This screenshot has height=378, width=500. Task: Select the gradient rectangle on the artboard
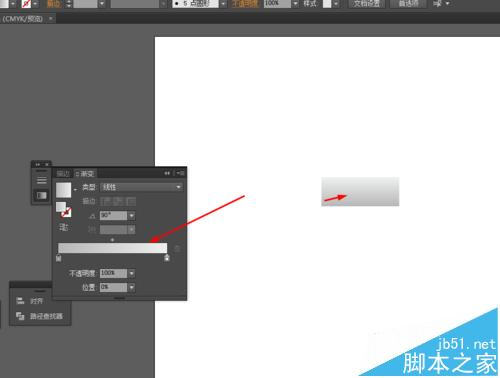point(360,192)
